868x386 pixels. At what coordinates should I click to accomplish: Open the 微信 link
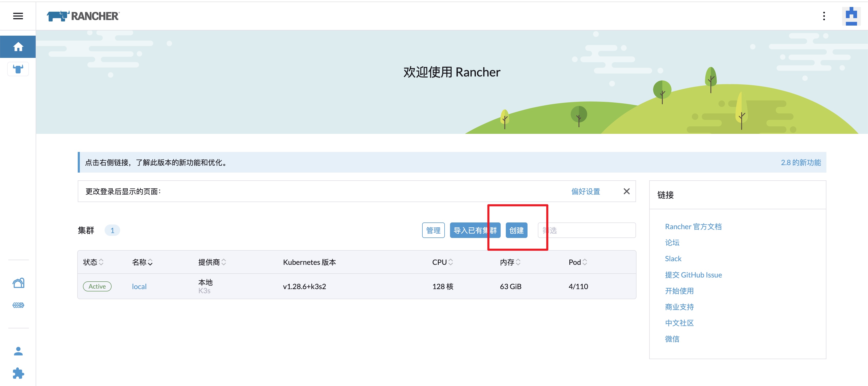click(672, 339)
